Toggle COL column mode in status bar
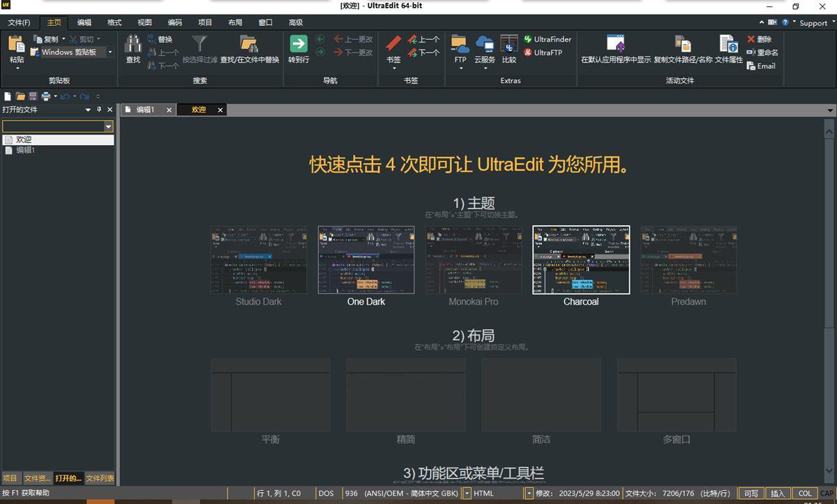Image resolution: width=837 pixels, height=504 pixels. point(805,494)
